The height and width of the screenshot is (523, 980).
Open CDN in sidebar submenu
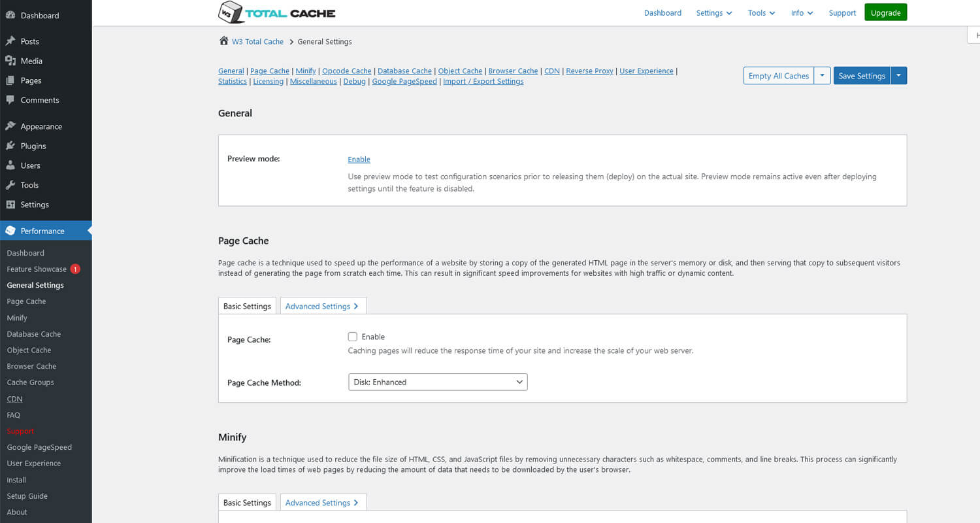click(14, 399)
